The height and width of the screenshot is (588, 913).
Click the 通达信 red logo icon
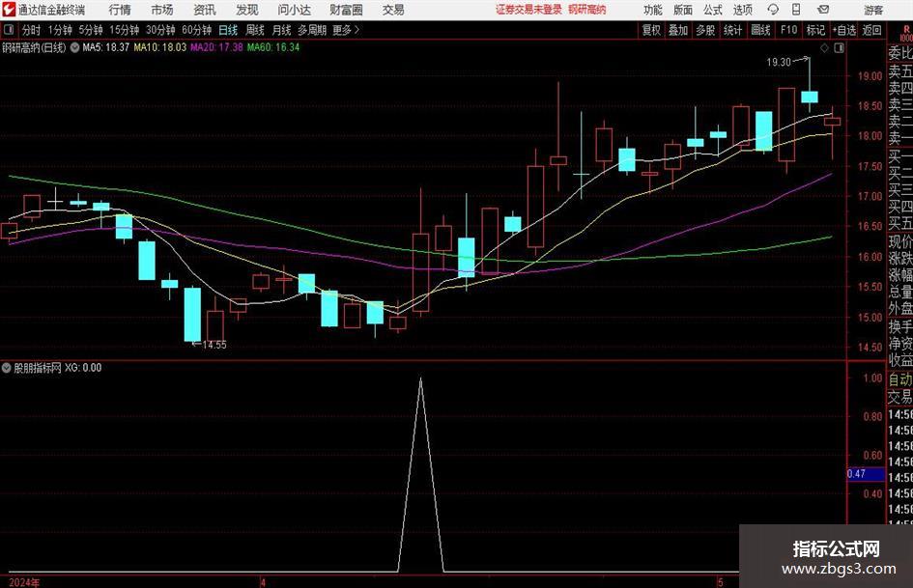coord(9,10)
